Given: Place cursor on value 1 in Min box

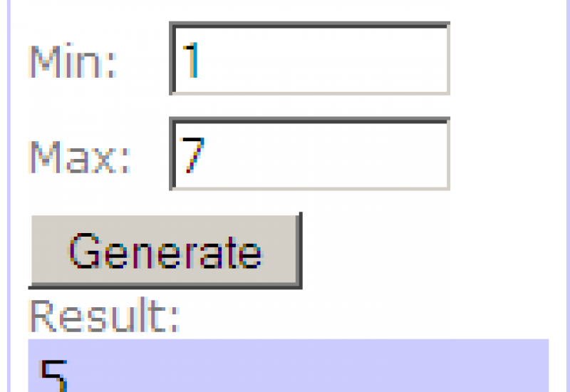Looking at the screenshot, I should (191, 60).
